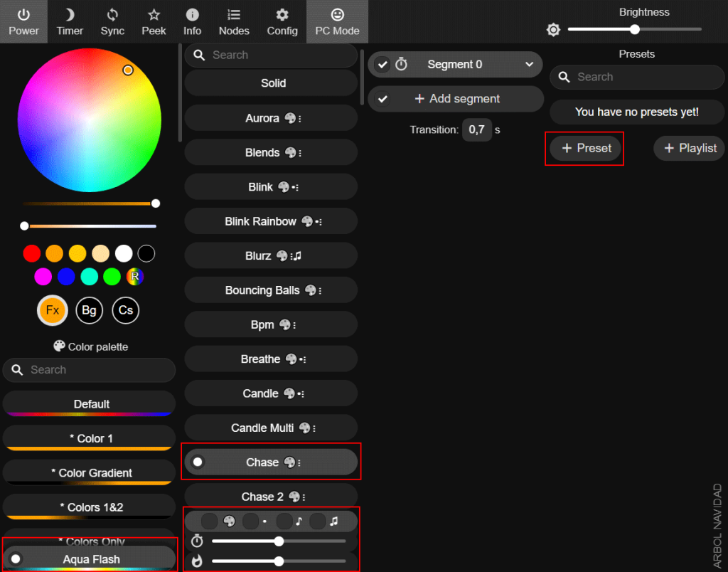Click the single music note filter icon
Image resolution: width=728 pixels, height=572 pixels.
(x=299, y=521)
